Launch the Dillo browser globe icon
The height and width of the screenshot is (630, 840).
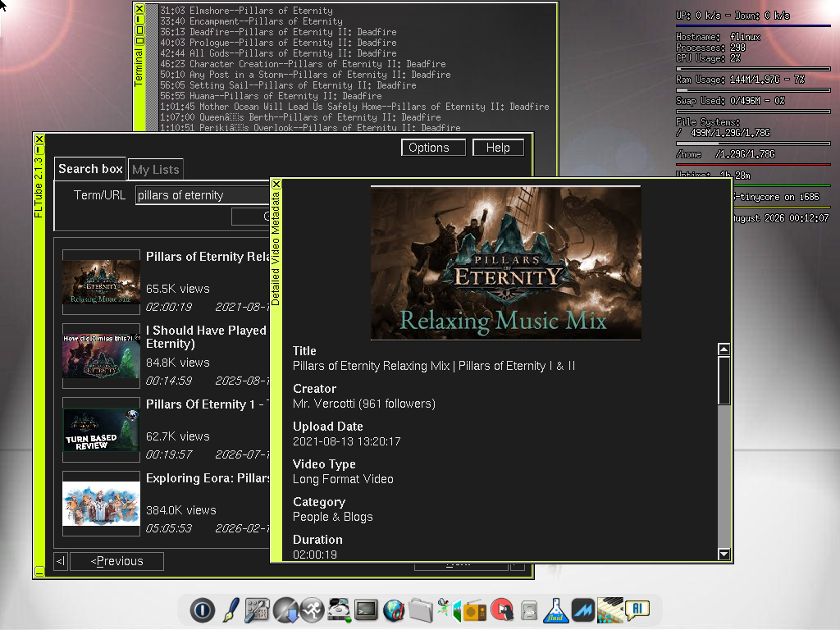(x=394, y=610)
